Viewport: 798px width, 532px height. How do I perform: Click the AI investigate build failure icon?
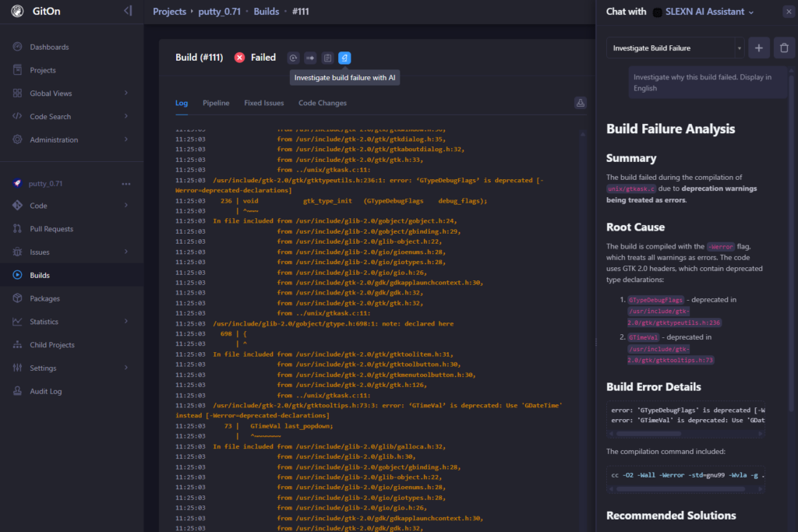(x=344, y=58)
